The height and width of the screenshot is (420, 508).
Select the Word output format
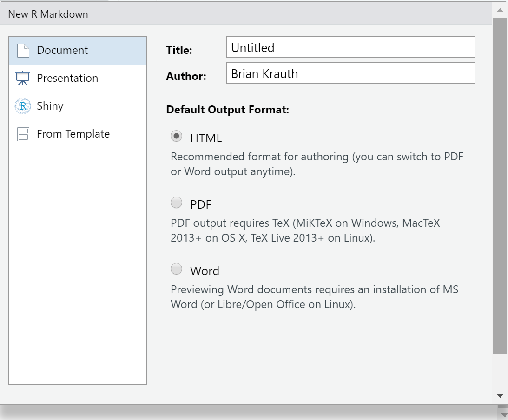pyautogui.click(x=176, y=269)
